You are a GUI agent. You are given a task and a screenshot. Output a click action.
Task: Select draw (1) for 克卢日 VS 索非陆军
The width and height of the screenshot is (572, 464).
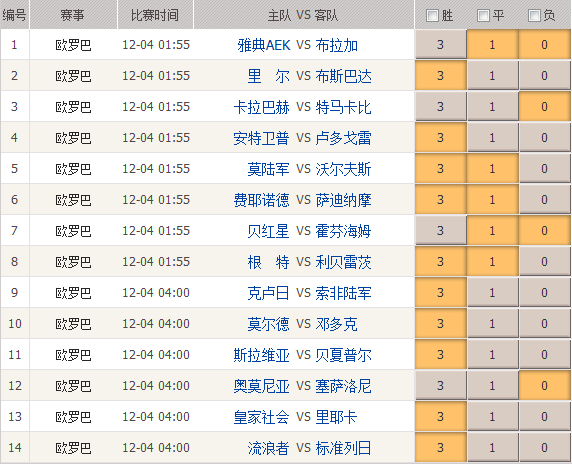coord(492,293)
